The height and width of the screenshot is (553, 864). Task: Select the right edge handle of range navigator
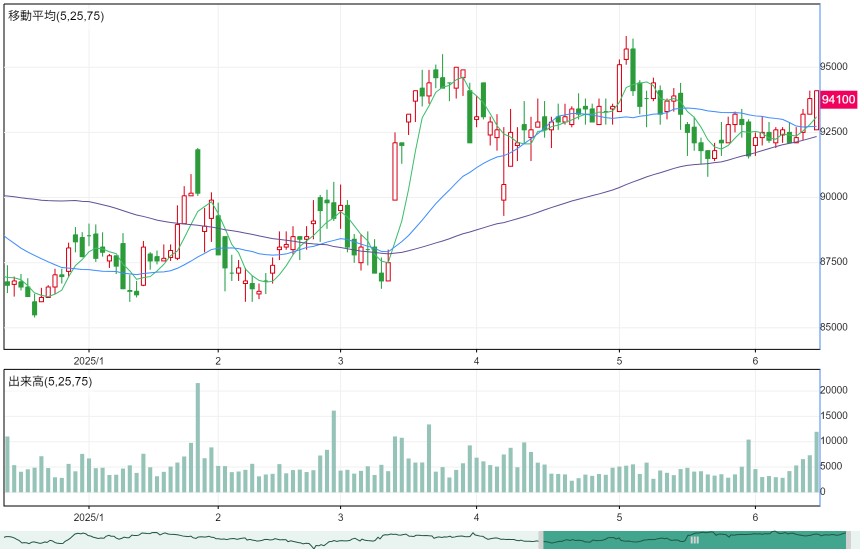(849, 540)
